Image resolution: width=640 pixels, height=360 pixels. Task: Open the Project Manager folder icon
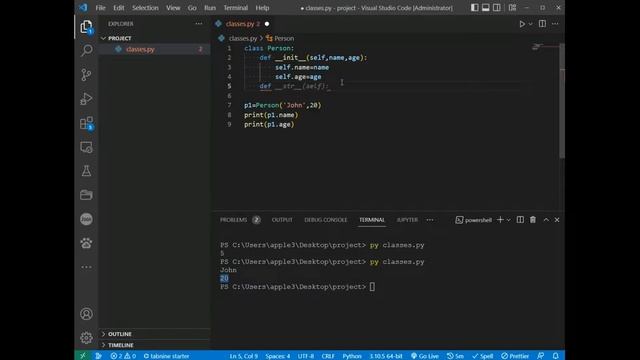pos(86,195)
